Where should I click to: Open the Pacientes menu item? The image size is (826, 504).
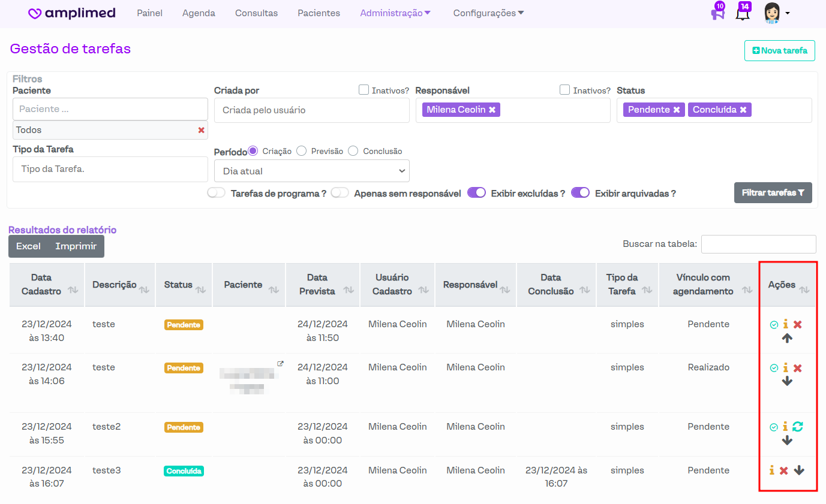point(319,13)
